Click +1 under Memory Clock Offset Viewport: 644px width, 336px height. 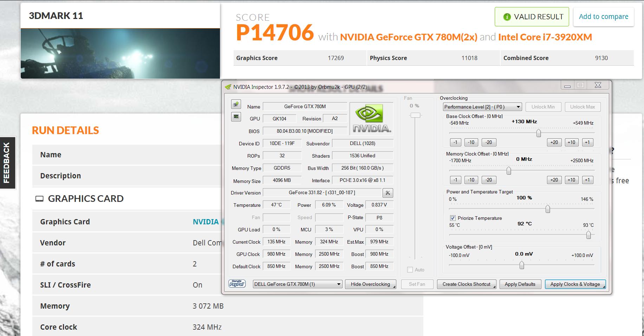[587, 180]
